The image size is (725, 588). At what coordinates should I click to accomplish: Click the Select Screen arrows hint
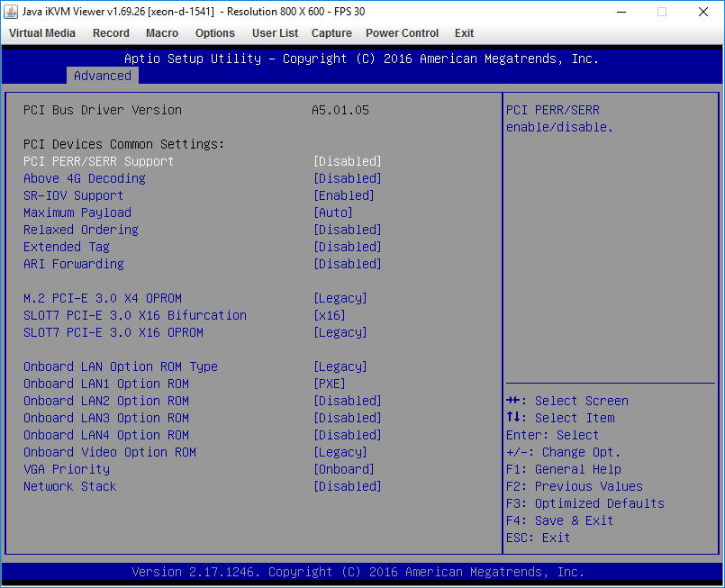coord(567,401)
